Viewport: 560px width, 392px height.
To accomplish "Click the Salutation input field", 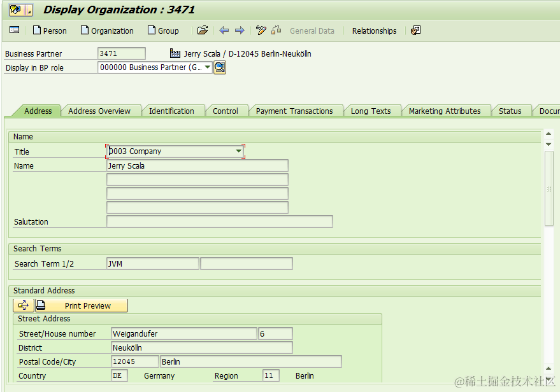I will (220, 221).
